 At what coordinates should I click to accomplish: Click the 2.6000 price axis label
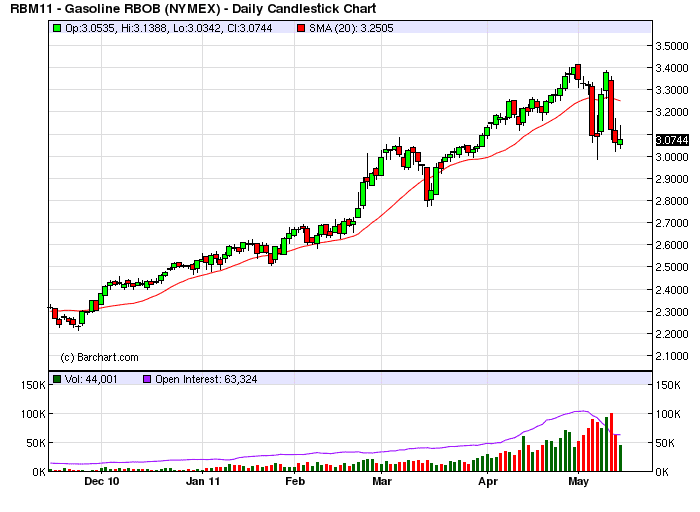coord(672,245)
